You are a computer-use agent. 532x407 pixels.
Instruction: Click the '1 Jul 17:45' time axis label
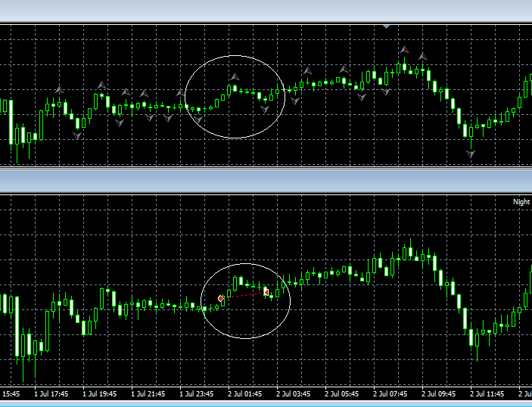tap(51, 394)
